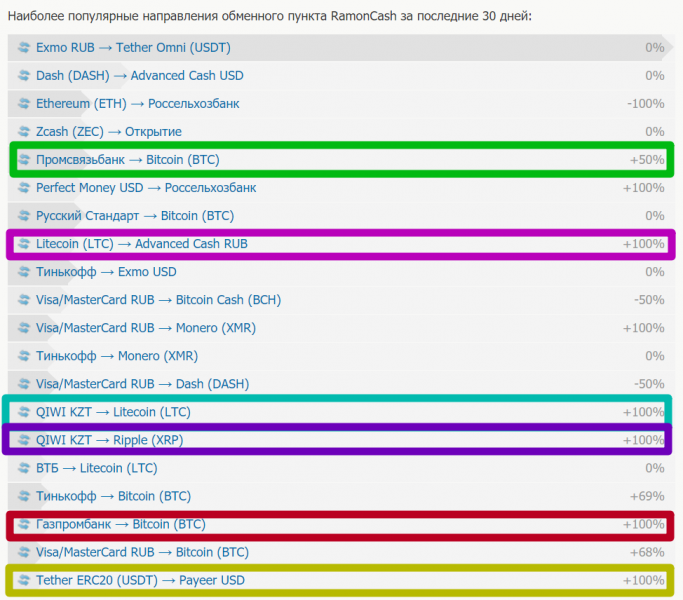Click exchange icon beside Bitcoin Cash (BCH) row
The image size is (683, 600).
24,300
